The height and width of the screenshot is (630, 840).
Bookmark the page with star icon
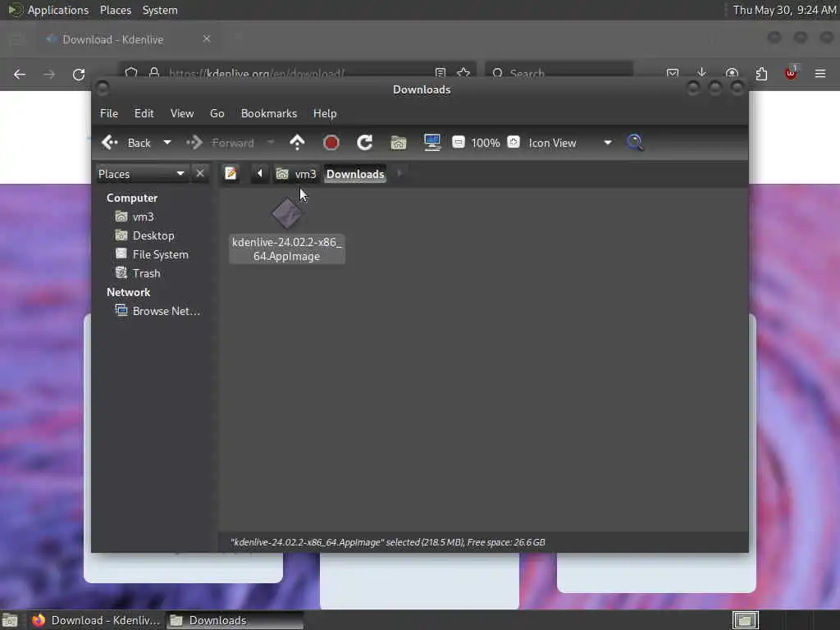[463, 73]
